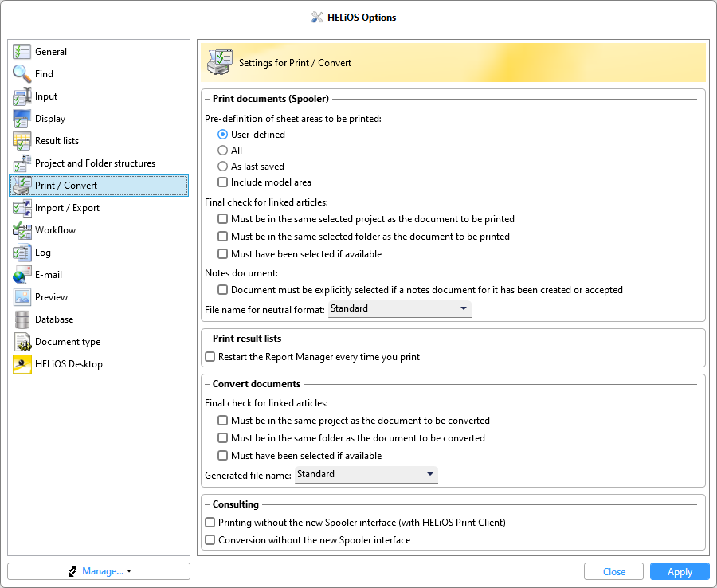Tick Must have been selected under Convert documents

pos(223,456)
